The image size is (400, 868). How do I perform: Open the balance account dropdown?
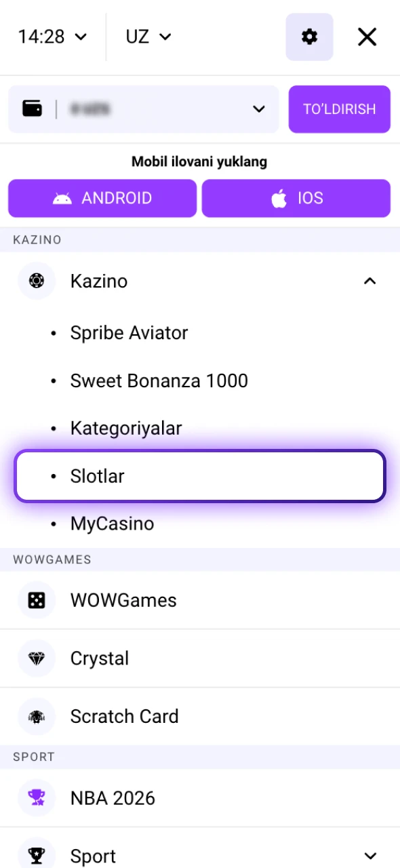click(x=258, y=108)
